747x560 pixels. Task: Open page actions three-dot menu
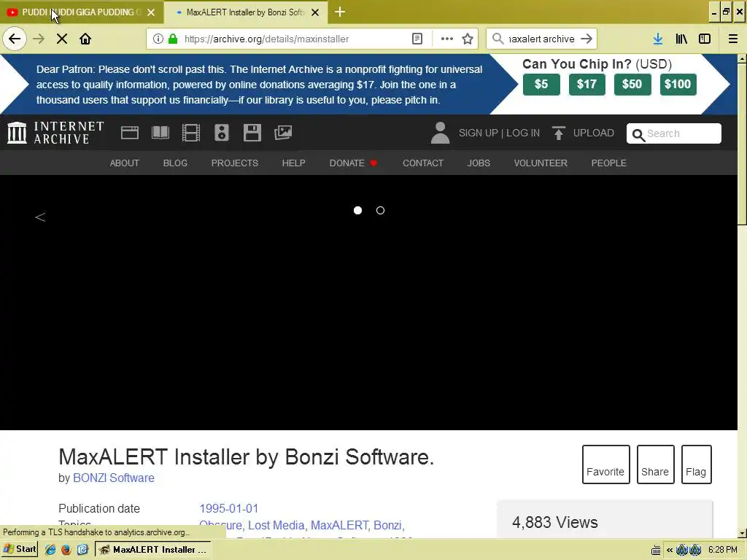pyautogui.click(x=446, y=39)
